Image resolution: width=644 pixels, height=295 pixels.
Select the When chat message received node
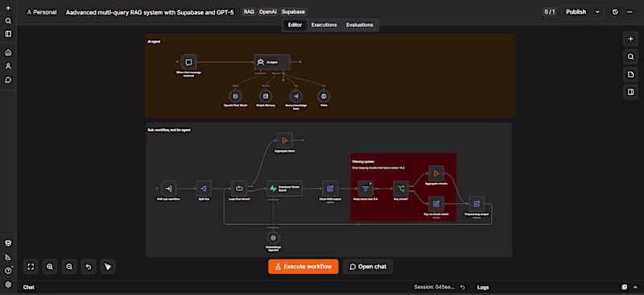[188, 62]
